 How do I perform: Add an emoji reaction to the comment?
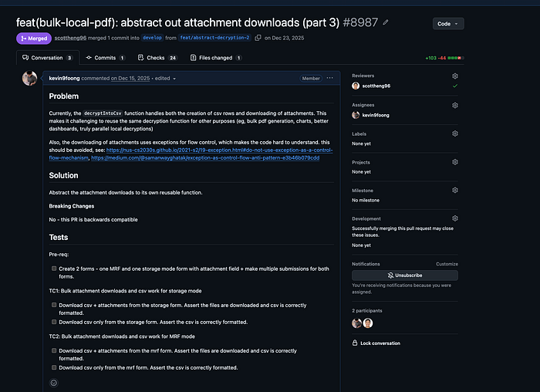[54, 383]
